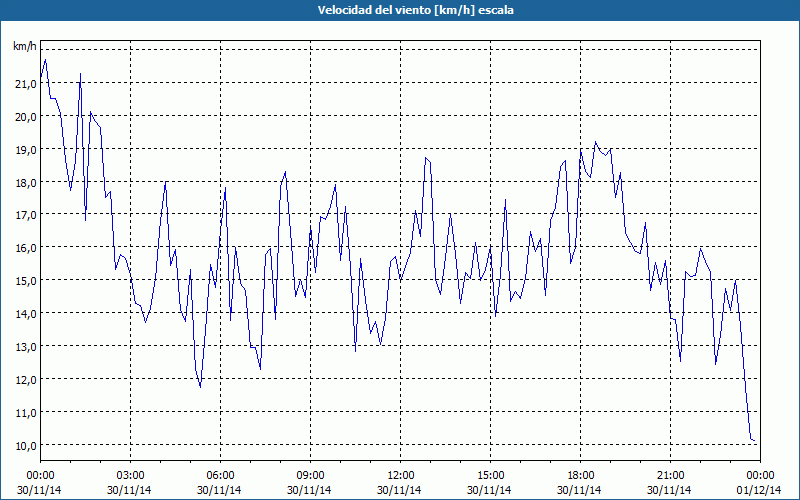Click the 15,0 y-axis value
The height and width of the screenshot is (500, 800).
tap(26, 281)
